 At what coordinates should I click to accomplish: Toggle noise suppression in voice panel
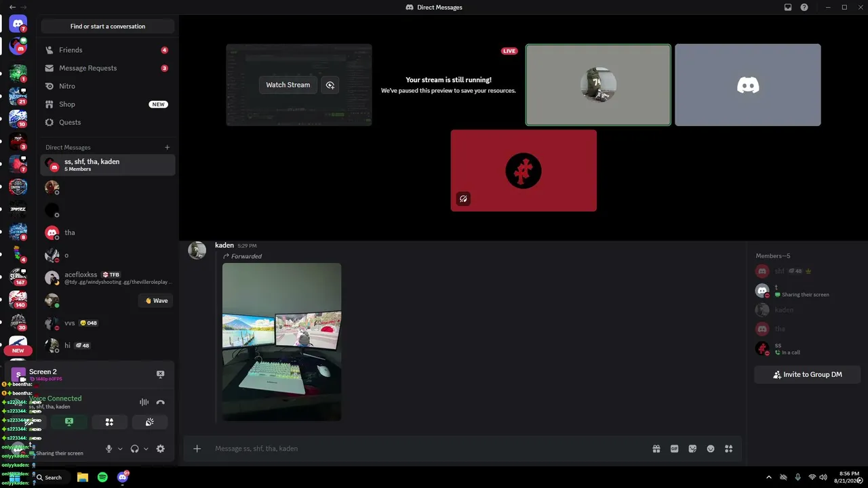144,403
